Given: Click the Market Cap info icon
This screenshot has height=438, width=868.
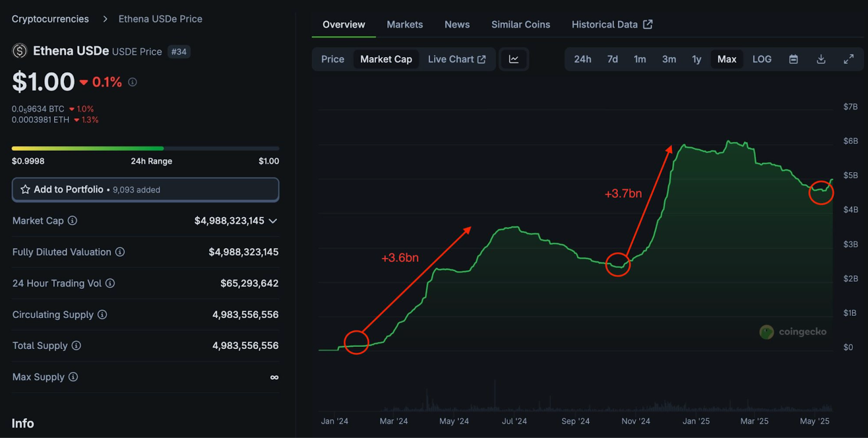Looking at the screenshot, I should point(72,220).
